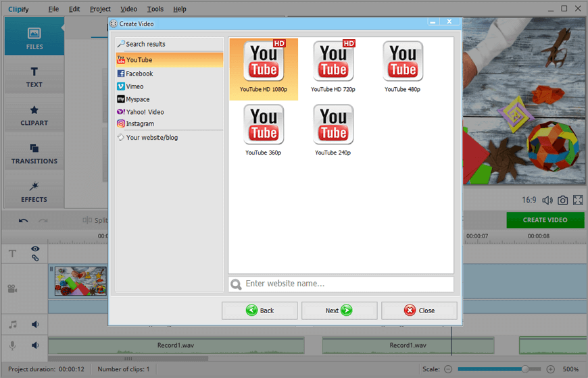Viewport: 588px width, 378px height.
Task: Open the Transitions panel in sidebar
Action: coord(34,153)
